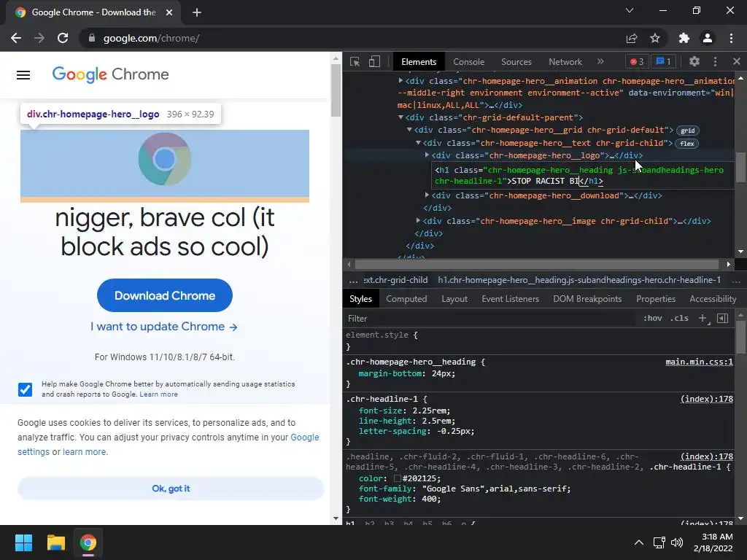Expand the chr-homepage-hero__download div node

click(x=427, y=195)
